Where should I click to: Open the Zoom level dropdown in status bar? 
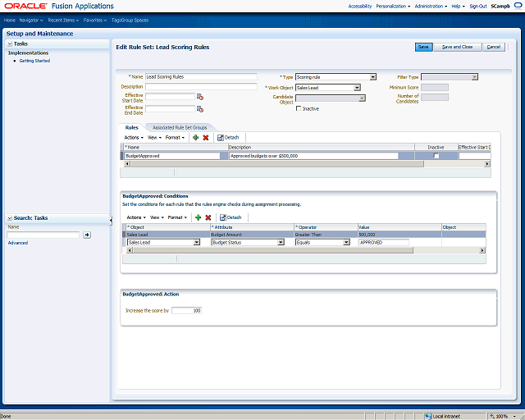pyautogui.click(x=514, y=417)
